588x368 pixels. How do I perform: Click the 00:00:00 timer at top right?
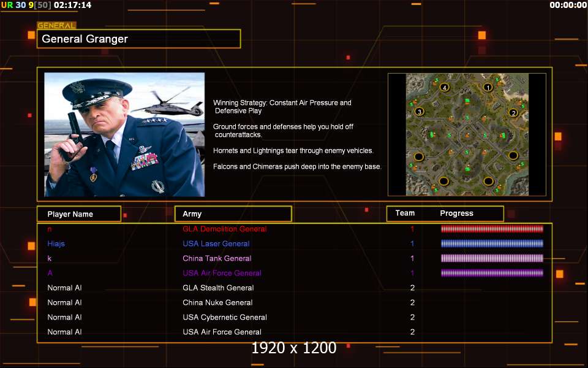[x=568, y=5]
